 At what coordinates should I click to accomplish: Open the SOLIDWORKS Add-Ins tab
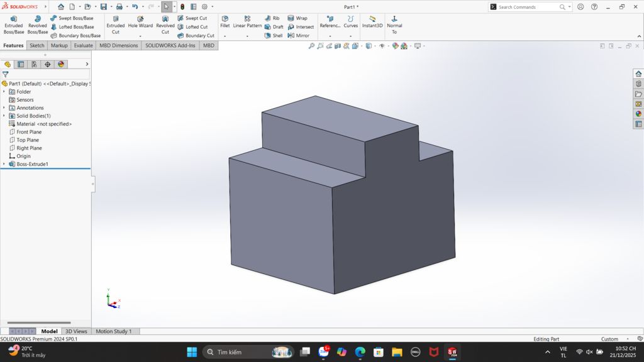click(170, 45)
